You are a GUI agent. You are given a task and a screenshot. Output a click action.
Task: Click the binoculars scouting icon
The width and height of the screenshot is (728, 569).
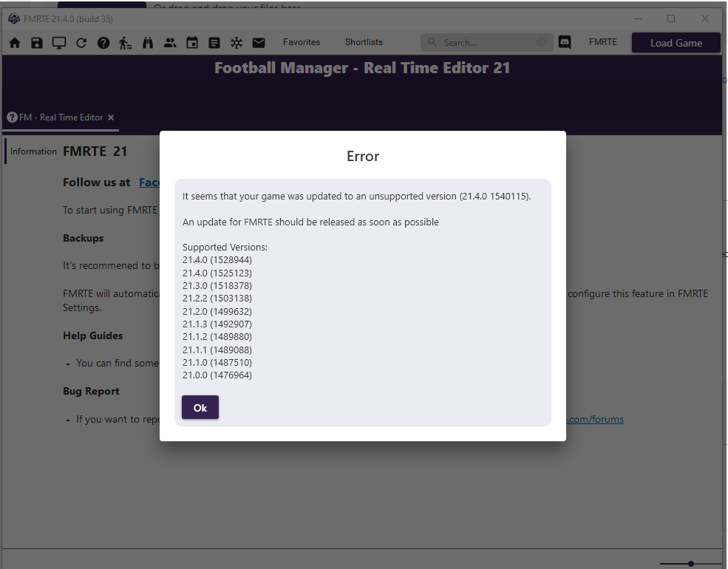148,43
